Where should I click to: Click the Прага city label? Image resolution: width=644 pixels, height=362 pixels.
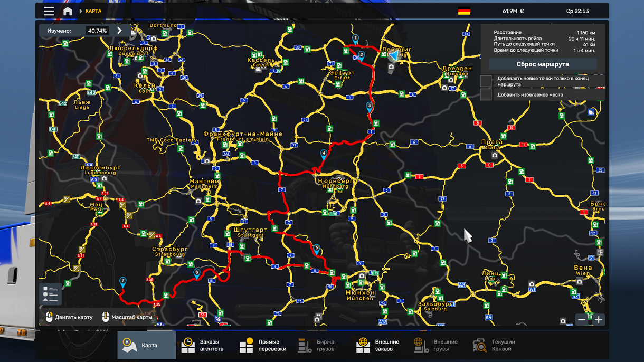pos(491,142)
